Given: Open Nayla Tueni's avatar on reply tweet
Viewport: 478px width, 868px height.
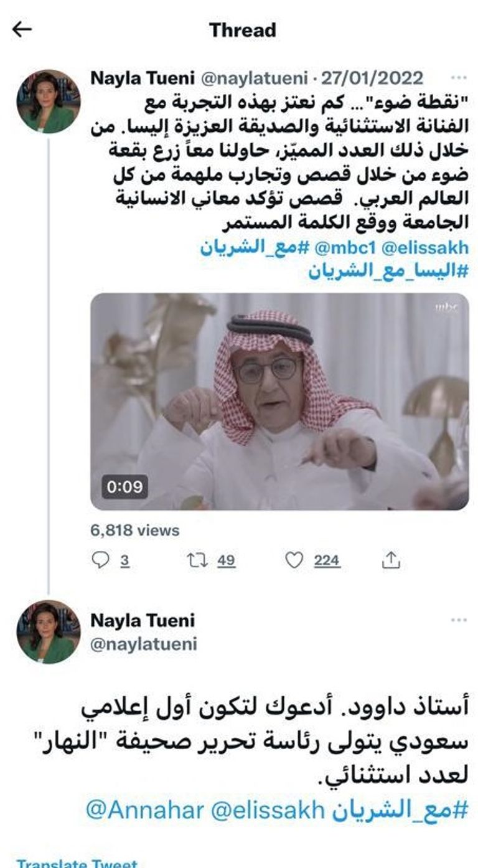Looking at the screenshot, I should click(48, 631).
